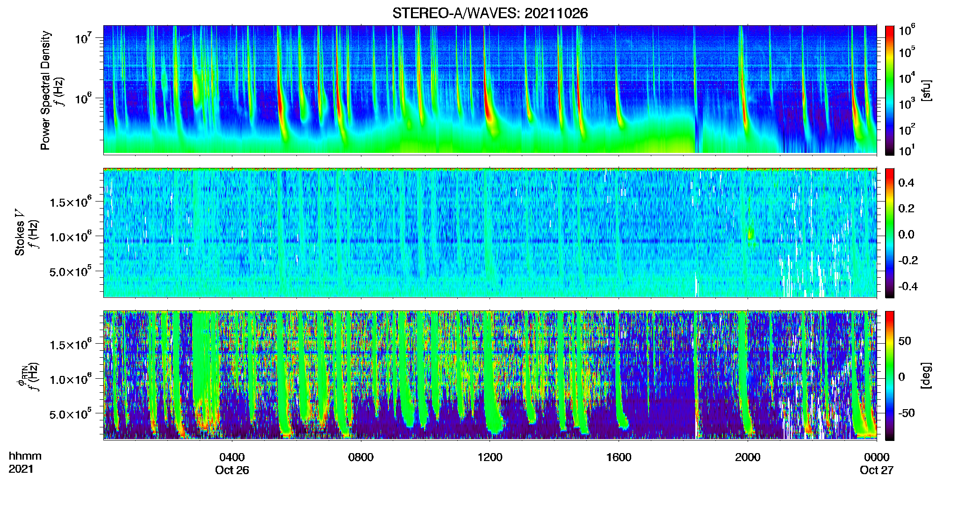Image resolution: width=980 pixels, height=505 pixels.
Task: Click the Oct 26 date label
Action: pos(232,470)
